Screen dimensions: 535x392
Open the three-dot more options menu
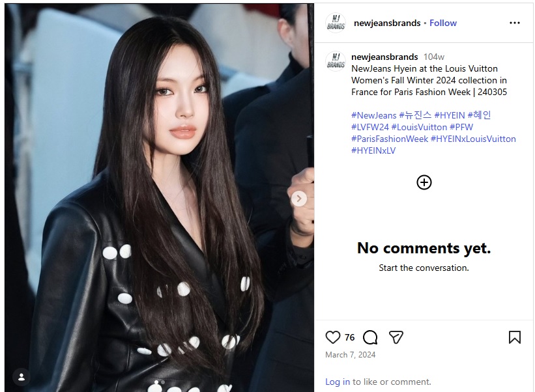(515, 23)
